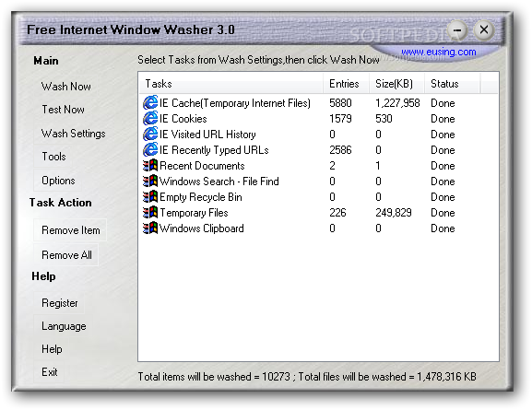Open the Register option
Viewport: 532px width, 410px height.
coord(60,303)
